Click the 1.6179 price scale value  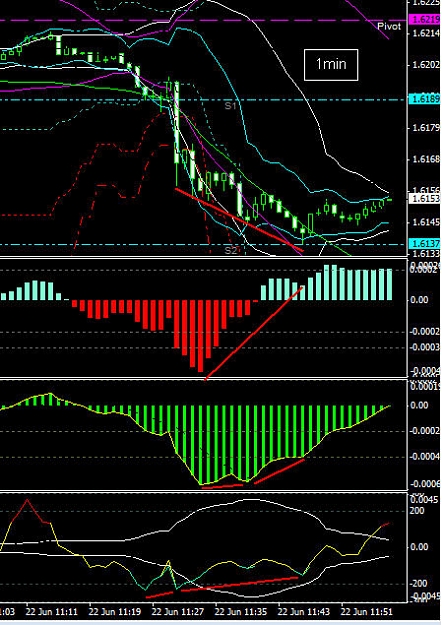pos(426,128)
